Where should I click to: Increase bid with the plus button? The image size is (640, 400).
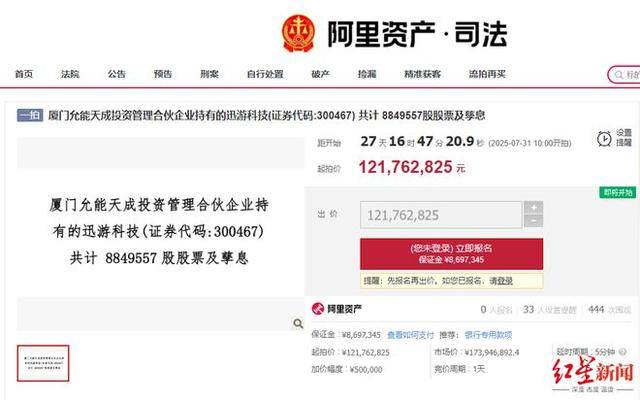(x=533, y=207)
